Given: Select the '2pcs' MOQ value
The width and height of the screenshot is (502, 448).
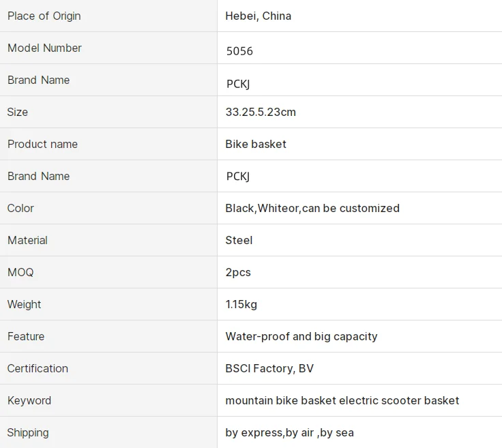Looking at the screenshot, I should 238,272.
